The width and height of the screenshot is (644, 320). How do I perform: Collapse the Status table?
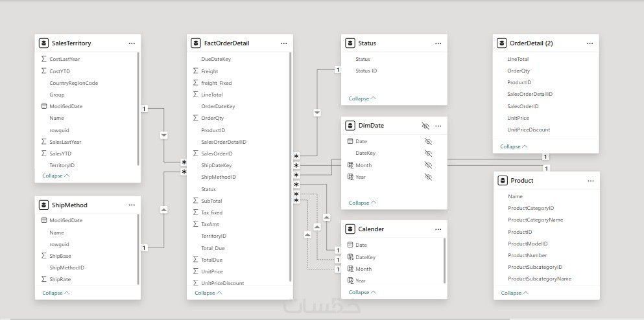tap(362, 98)
